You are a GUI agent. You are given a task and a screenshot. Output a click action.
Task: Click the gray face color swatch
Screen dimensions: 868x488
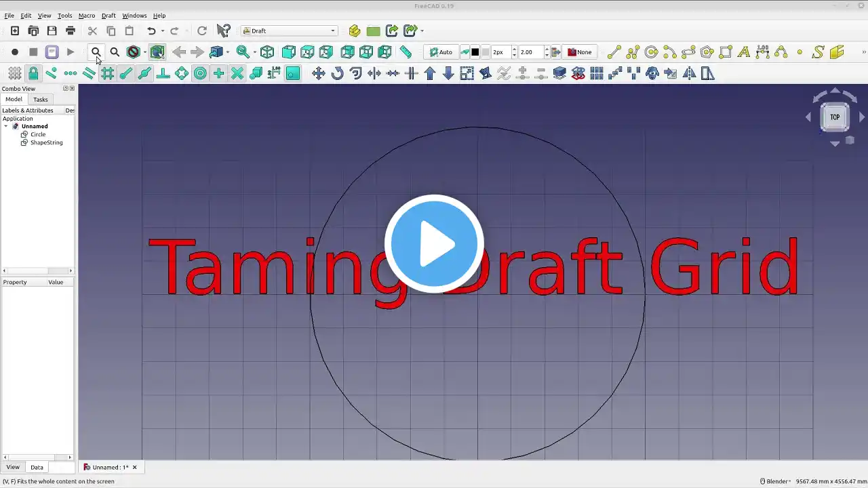click(486, 52)
